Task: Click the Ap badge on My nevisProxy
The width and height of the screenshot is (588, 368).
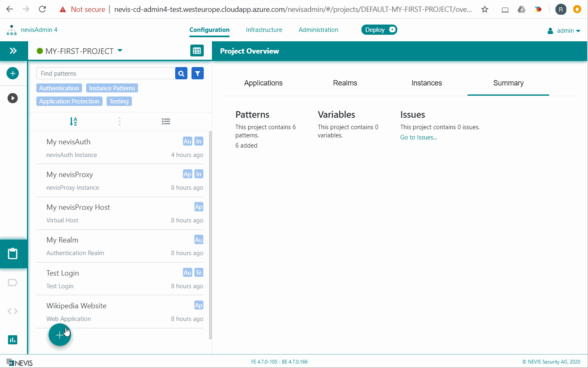Action: [x=187, y=174]
